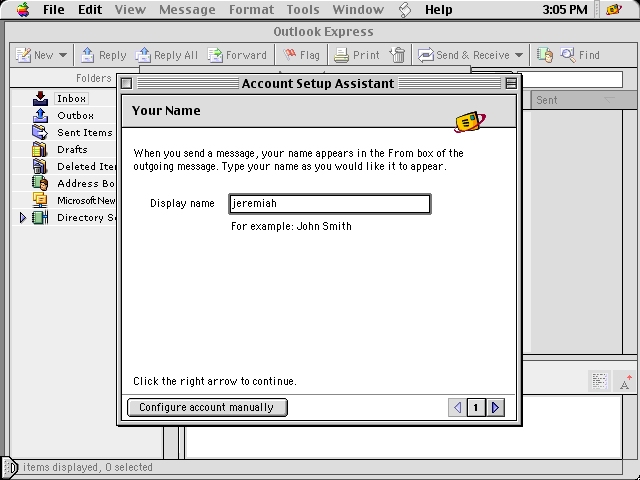Click the Sent Items folder icon
This screenshot has width=640, height=480.
coord(40,133)
